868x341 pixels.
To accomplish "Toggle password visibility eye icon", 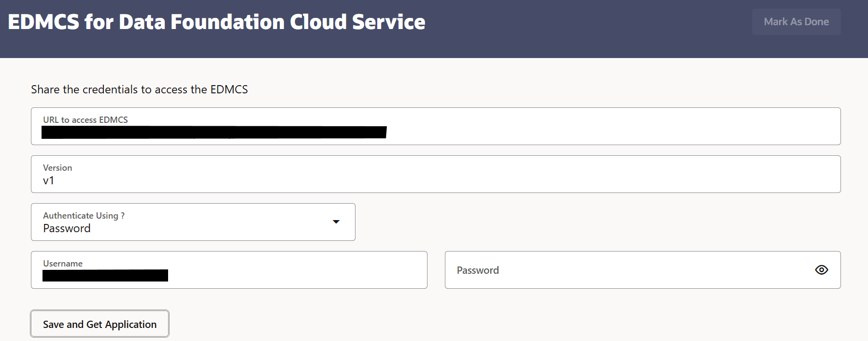I will coord(821,270).
